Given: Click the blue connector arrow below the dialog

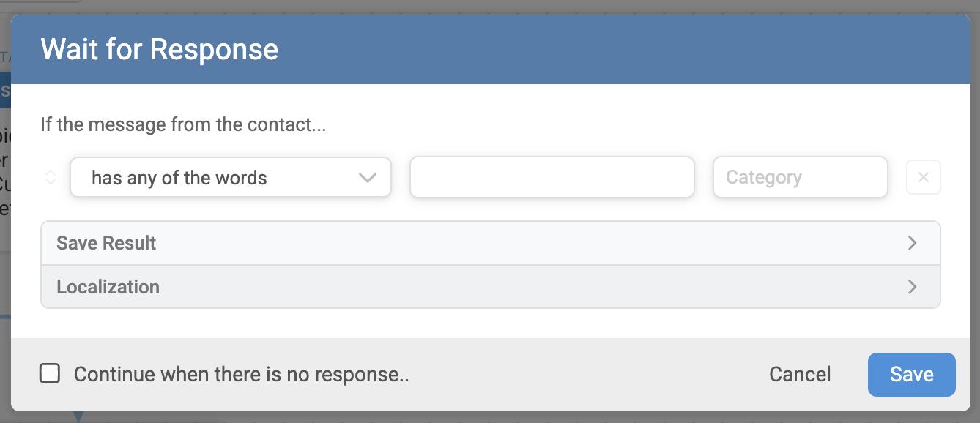Looking at the screenshot, I should [x=78, y=416].
